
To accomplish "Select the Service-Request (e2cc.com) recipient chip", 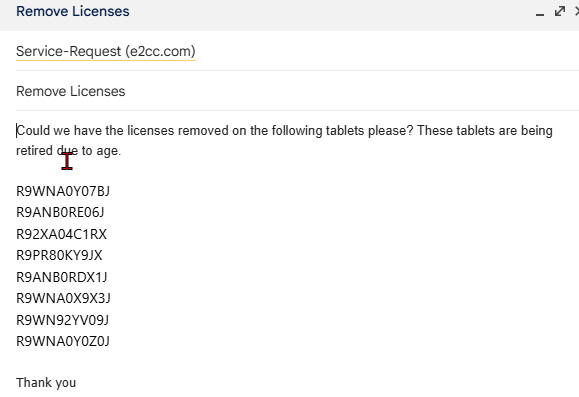I will [106, 51].
